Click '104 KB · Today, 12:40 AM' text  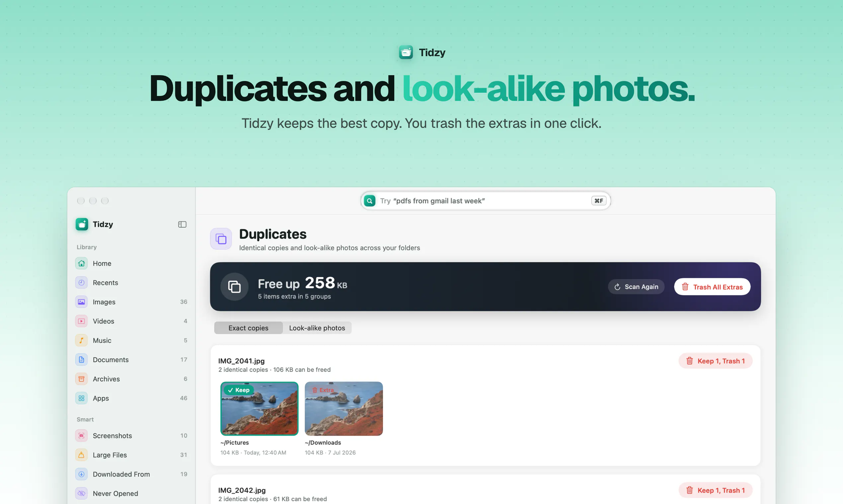(253, 452)
